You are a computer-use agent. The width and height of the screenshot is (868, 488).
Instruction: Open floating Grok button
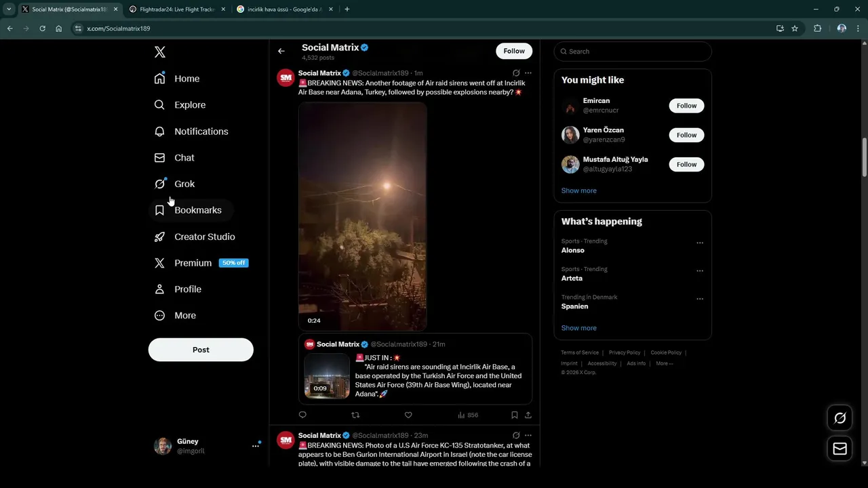pos(840,418)
